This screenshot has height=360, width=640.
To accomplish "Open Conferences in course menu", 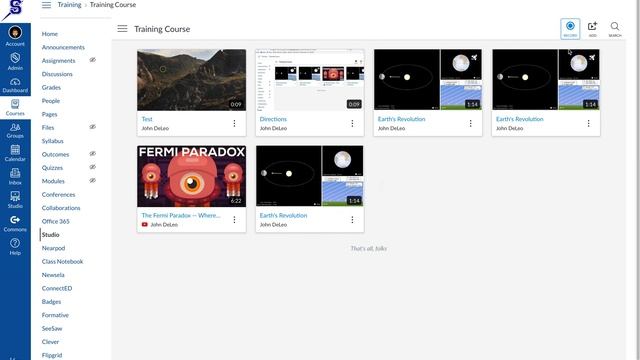I will click(x=58, y=195).
